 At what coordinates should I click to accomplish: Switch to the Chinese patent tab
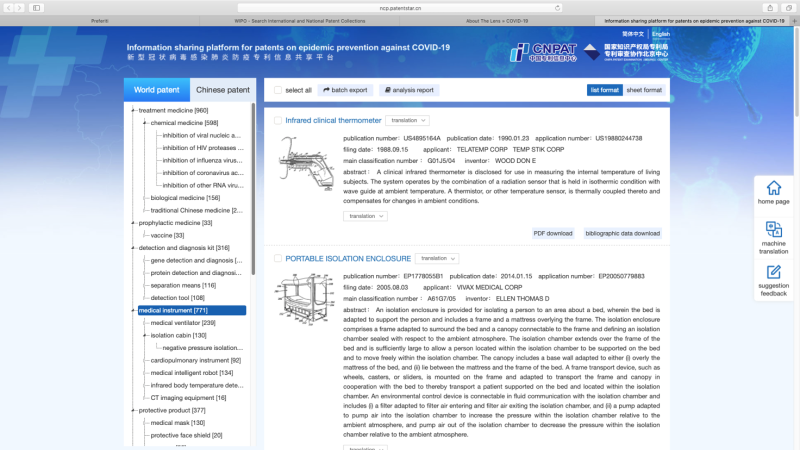coord(222,90)
